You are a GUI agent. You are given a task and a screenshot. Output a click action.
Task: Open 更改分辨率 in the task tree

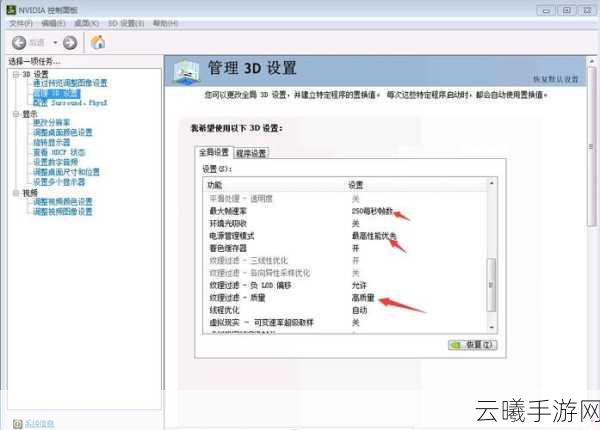coord(51,122)
